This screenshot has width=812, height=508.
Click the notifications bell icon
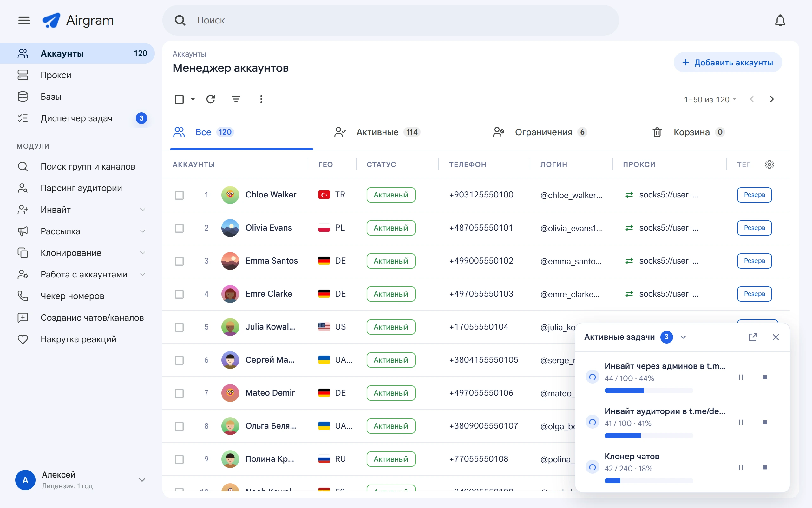[780, 21]
